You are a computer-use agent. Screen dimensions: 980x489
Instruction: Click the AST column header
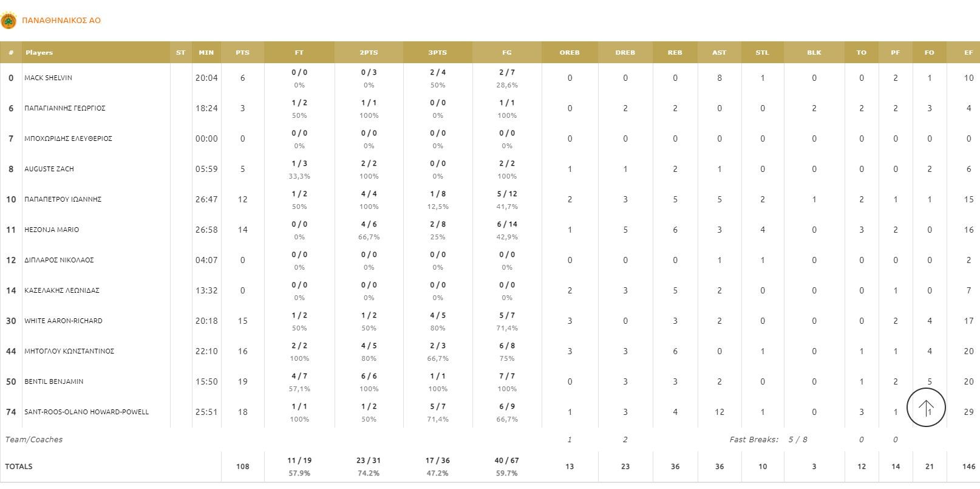click(x=719, y=53)
